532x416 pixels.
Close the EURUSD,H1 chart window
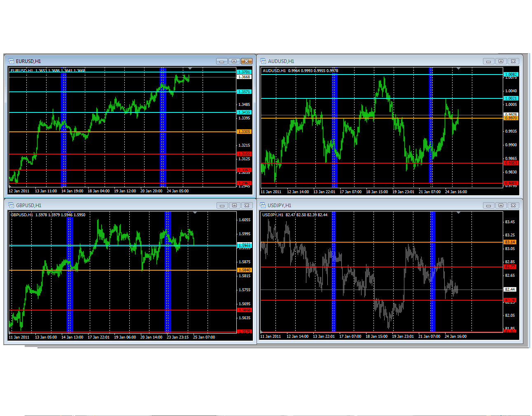247,61
